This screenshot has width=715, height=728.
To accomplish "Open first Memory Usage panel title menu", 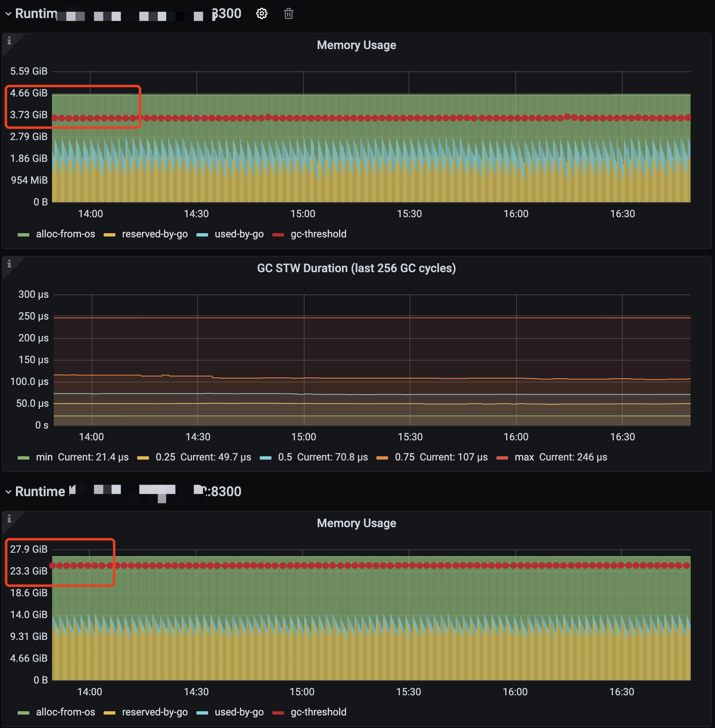I will click(x=356, y=45).
